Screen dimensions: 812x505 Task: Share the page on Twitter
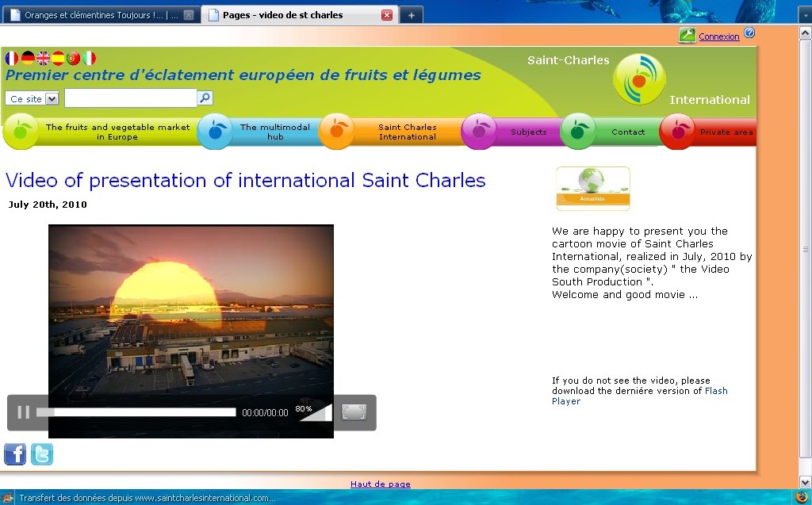click(x=42, y=454)
